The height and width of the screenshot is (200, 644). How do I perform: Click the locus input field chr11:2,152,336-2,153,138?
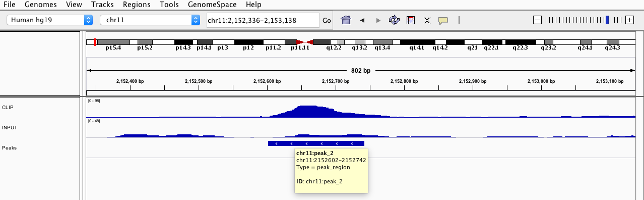pos(263,20)
